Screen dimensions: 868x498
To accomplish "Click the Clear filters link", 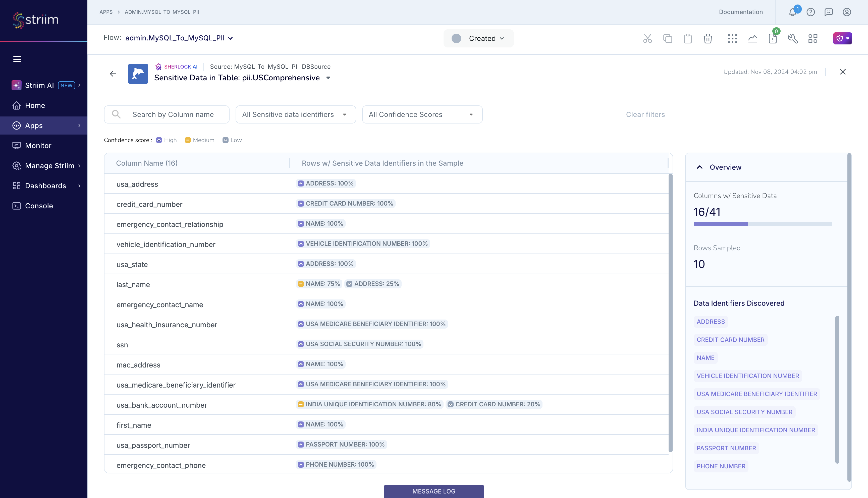I will coord(645,114).
